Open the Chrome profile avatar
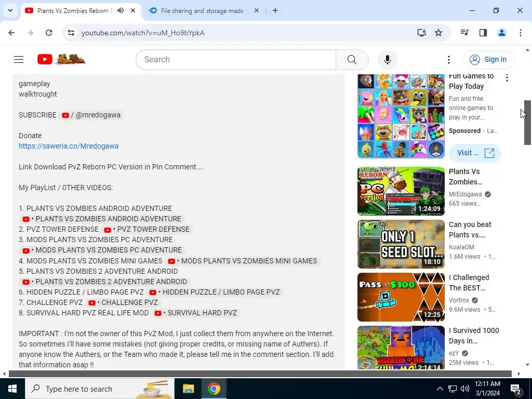 (x=501, y=33)
